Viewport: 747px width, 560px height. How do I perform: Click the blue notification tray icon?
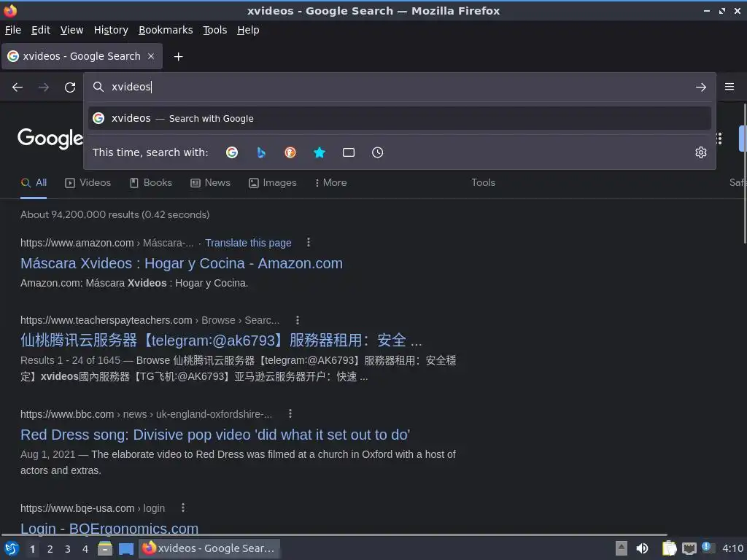(x=708, y=548)
